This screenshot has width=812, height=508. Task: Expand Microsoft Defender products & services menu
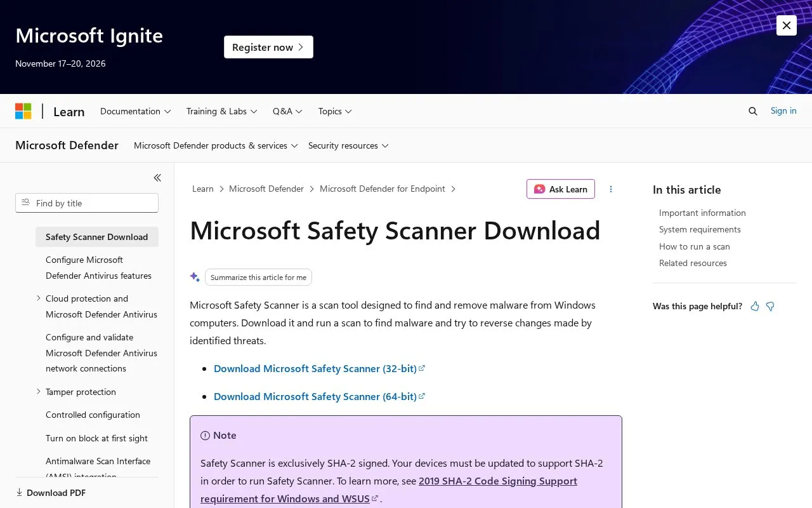216,145
